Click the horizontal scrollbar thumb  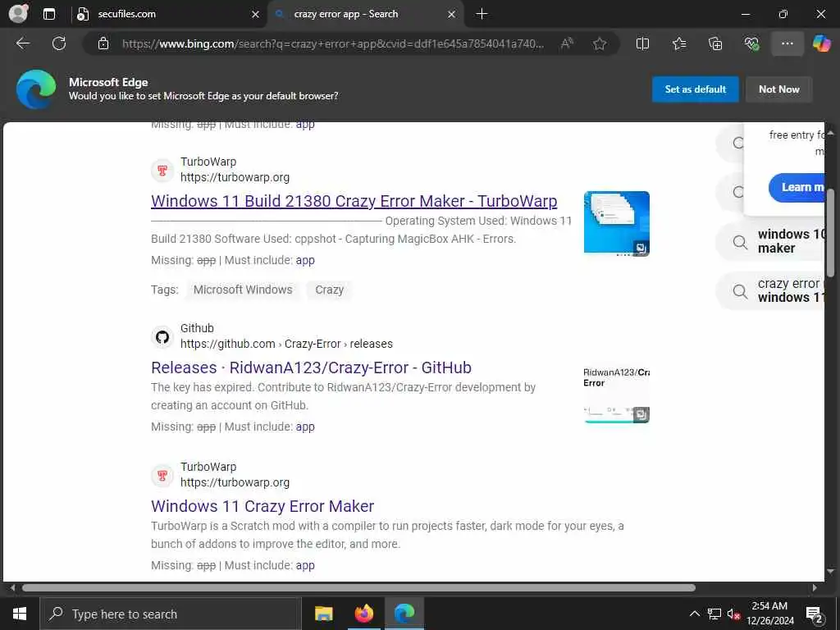pyautogui.click(x=359, y=587)
